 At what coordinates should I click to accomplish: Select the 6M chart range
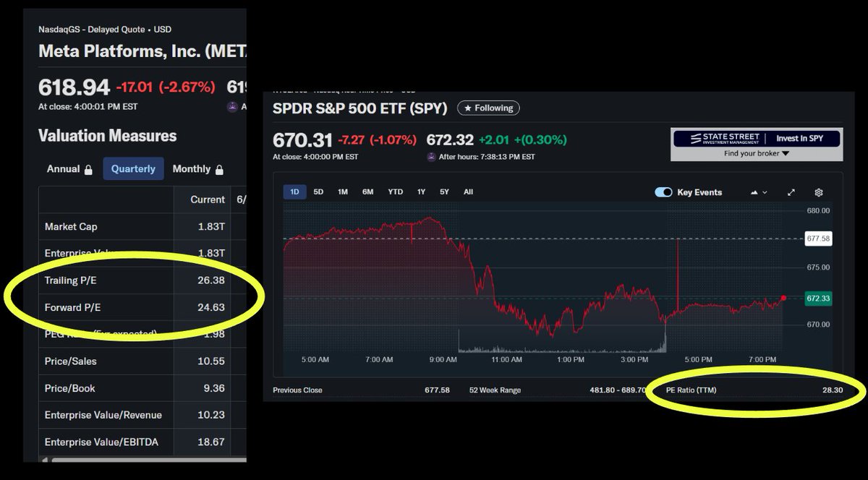tap(367, 192)
